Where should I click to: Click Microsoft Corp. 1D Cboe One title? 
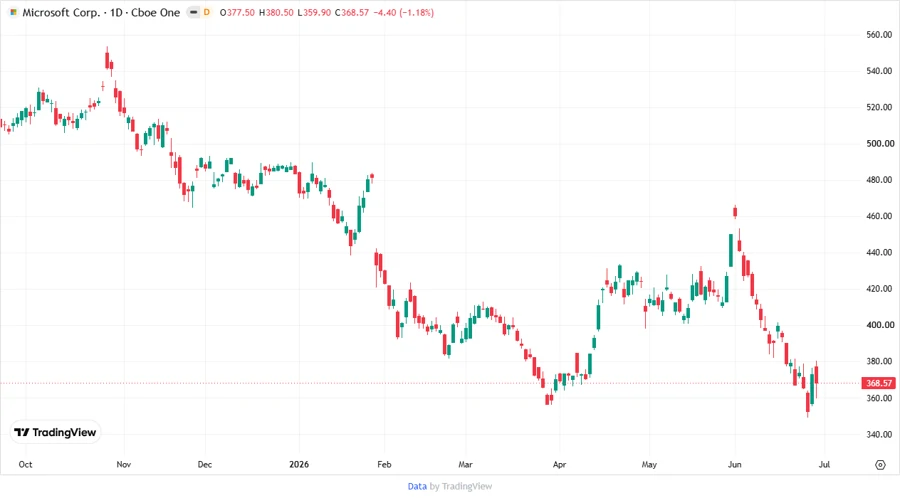pyautogui.click(x=101, y=12)
